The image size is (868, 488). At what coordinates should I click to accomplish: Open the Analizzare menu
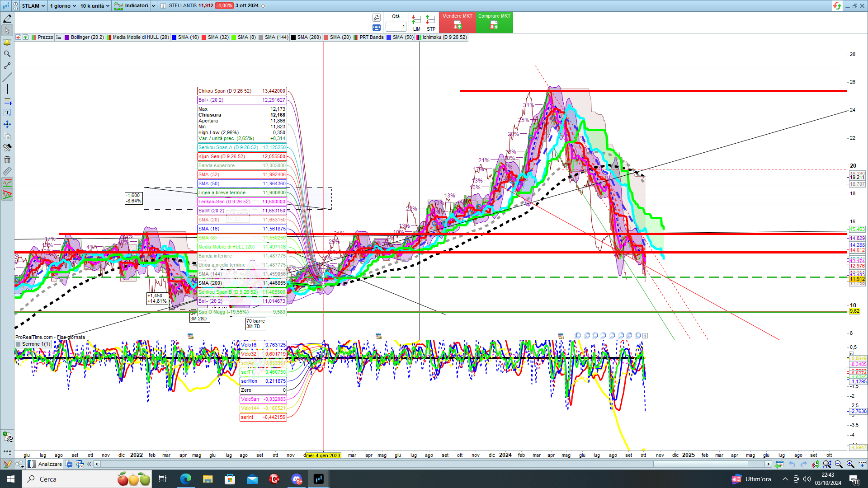tap(45, 464)
